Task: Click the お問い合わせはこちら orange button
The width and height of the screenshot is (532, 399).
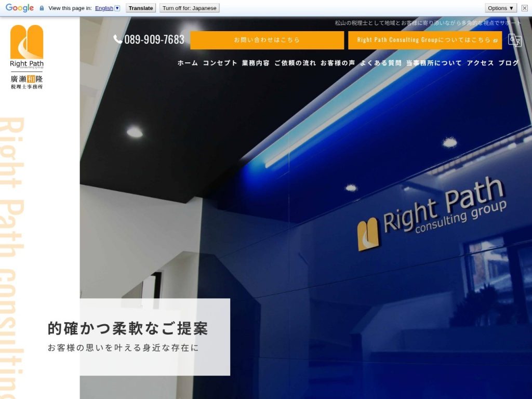Action: 267,40
